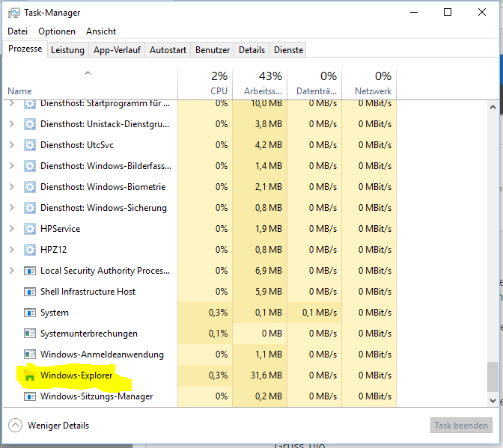Click the System process icon
The width and height of the screenshot is (503, 448).
click(x=30, y=313)
